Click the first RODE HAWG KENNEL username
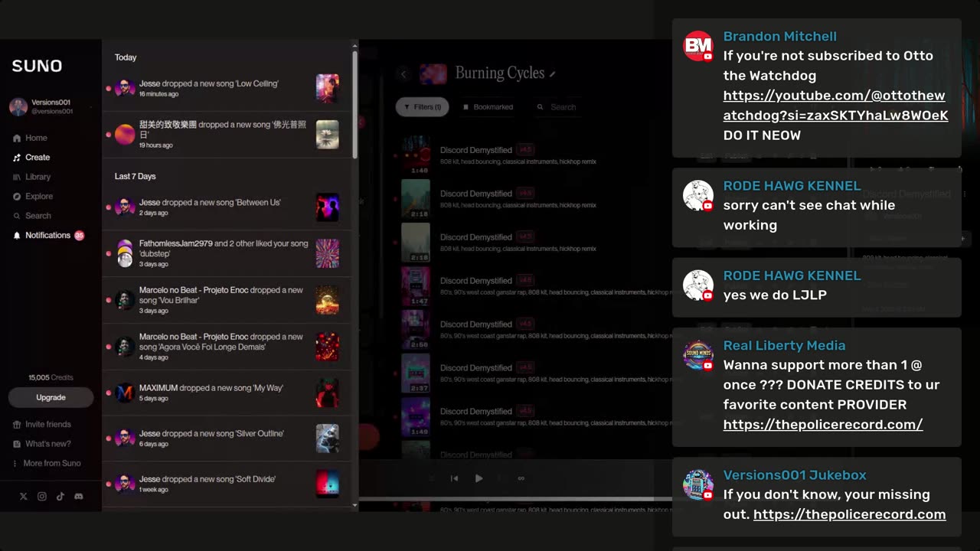 pyautogui.click(x=792, y=186)
